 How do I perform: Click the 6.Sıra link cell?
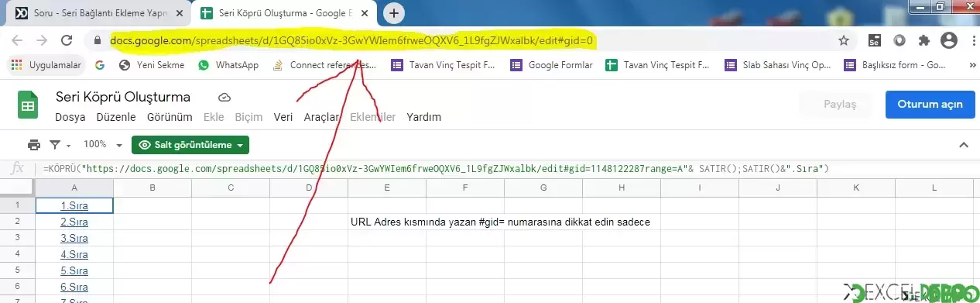[x=74, y=287]
